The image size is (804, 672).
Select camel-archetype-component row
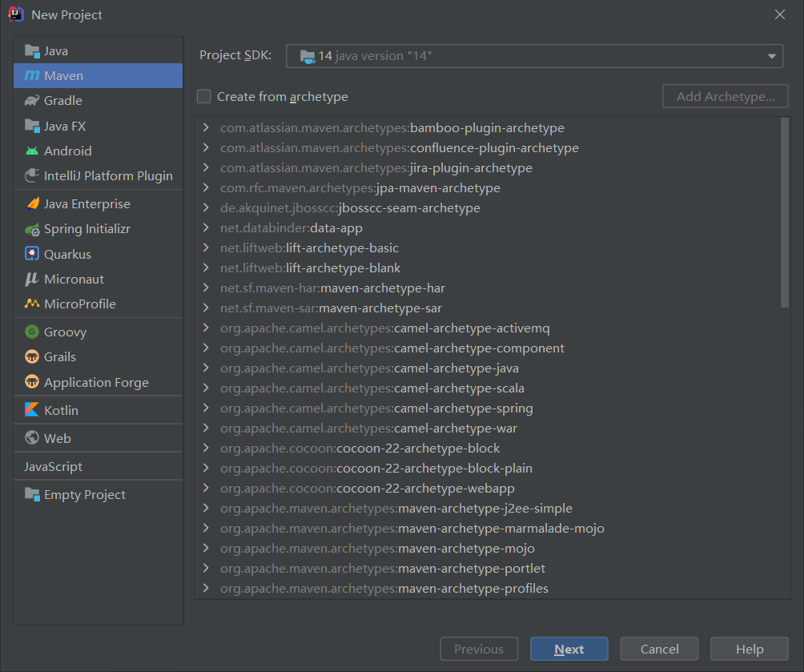point(488,348)
